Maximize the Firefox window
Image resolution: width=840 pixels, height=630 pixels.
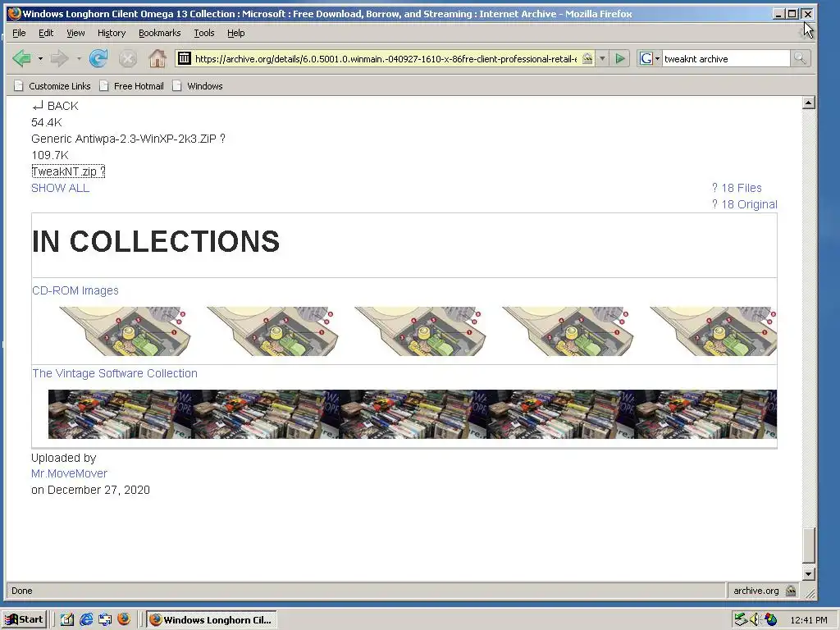pyautogui.click(x=792, y=14)
